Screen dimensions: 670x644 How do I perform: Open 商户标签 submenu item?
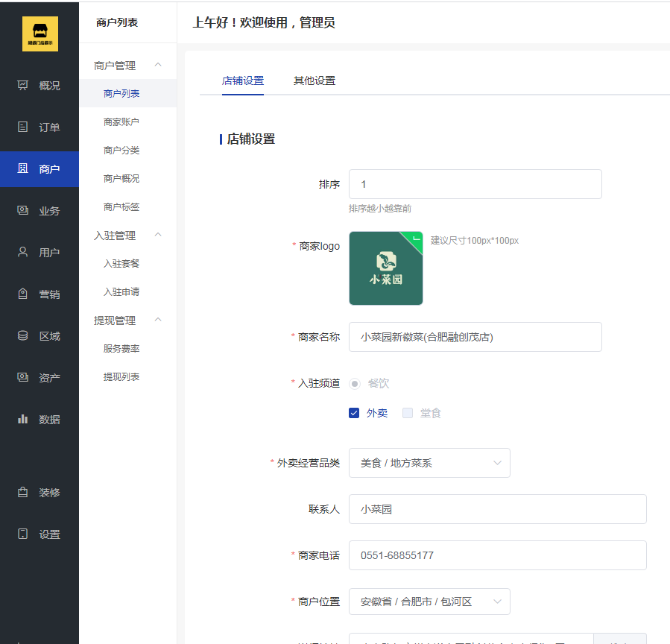(x=121, y=206)
